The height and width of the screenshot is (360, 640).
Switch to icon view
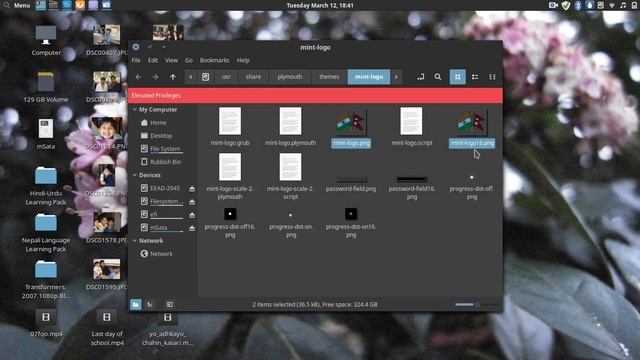click(x=458, y=77)
